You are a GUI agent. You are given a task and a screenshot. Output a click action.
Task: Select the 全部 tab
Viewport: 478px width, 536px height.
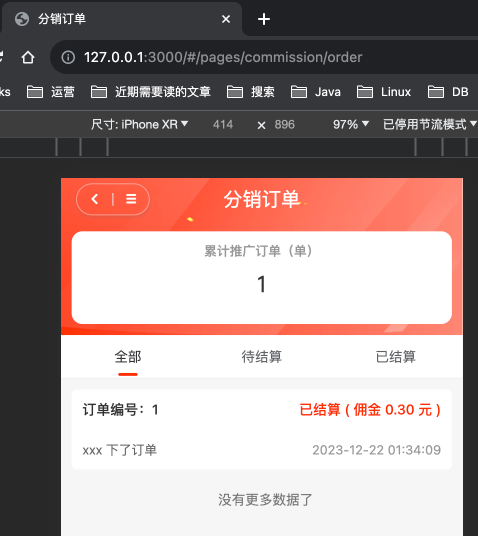click(128, 357)
